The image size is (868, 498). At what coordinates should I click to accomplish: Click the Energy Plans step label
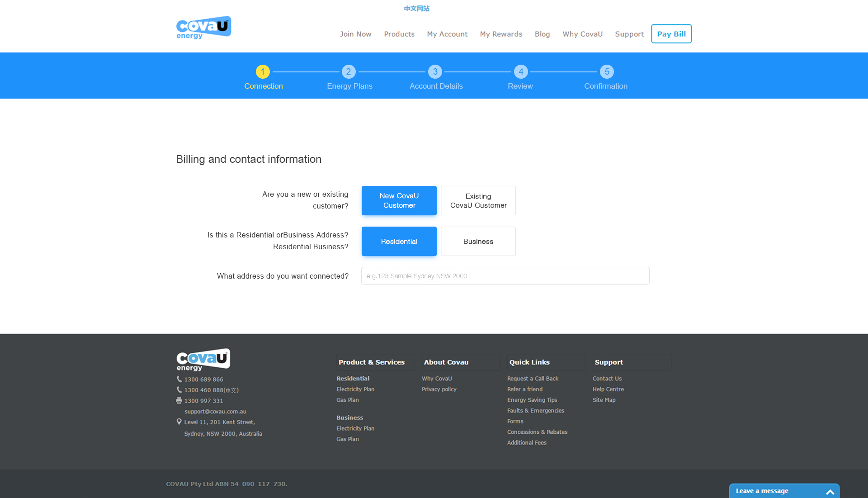349,86
